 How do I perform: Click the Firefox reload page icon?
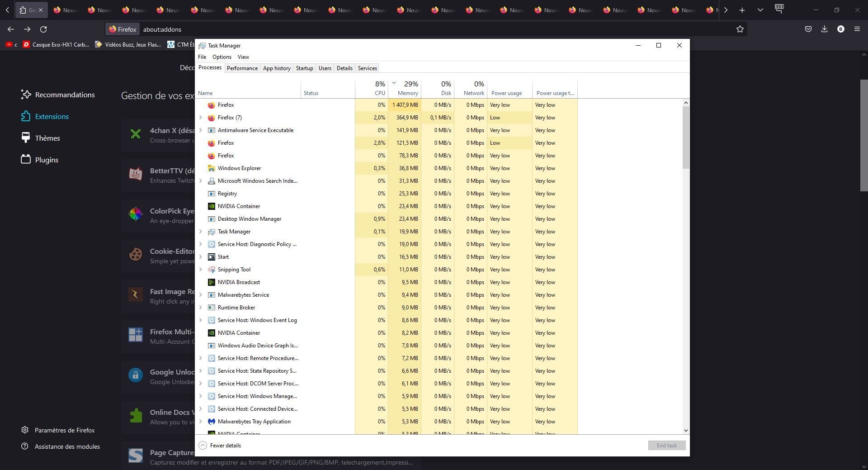[x=43, y=29]
